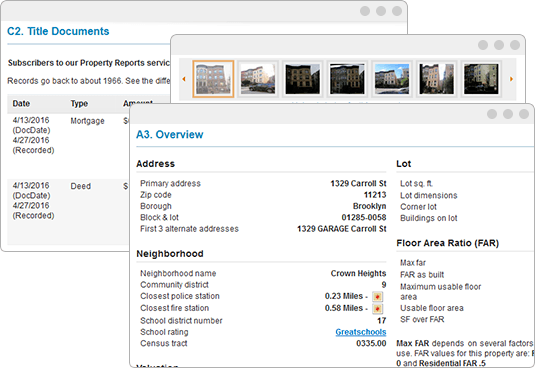Viewport: 535px width, 368px height.
Task: Click the Max far label
Action: coord(413,263)
